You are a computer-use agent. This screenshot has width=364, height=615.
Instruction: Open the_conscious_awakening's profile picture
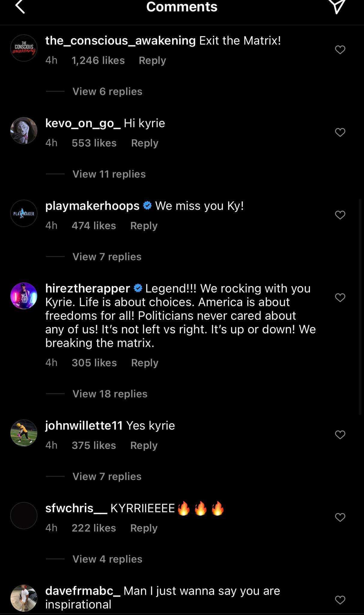[23, 48]
